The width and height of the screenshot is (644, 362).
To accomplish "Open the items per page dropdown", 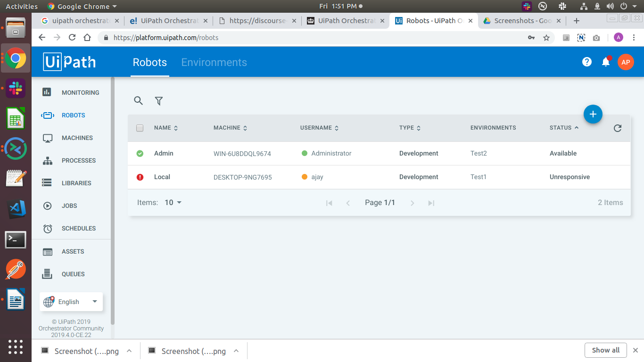I will tap(173, 202).
